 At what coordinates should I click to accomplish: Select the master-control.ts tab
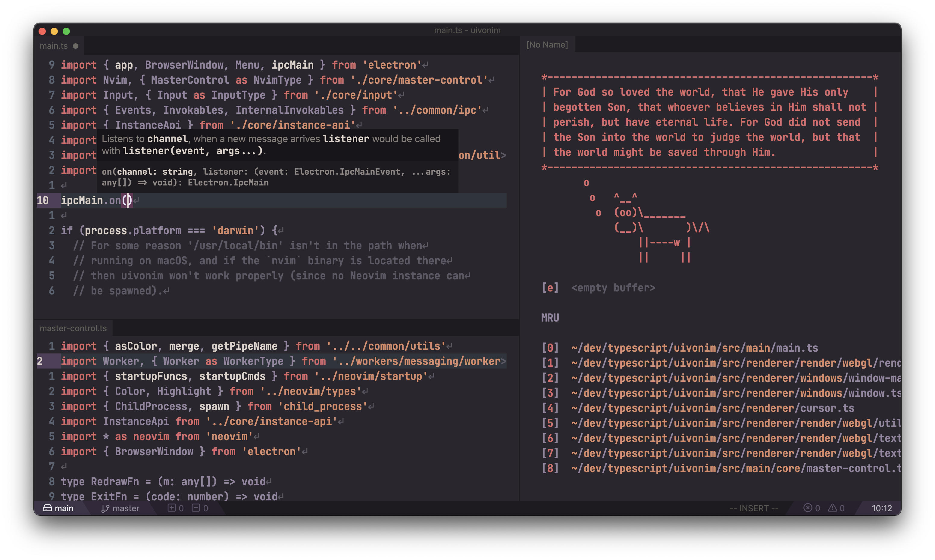pyautogui.click(x=73, y=328)
